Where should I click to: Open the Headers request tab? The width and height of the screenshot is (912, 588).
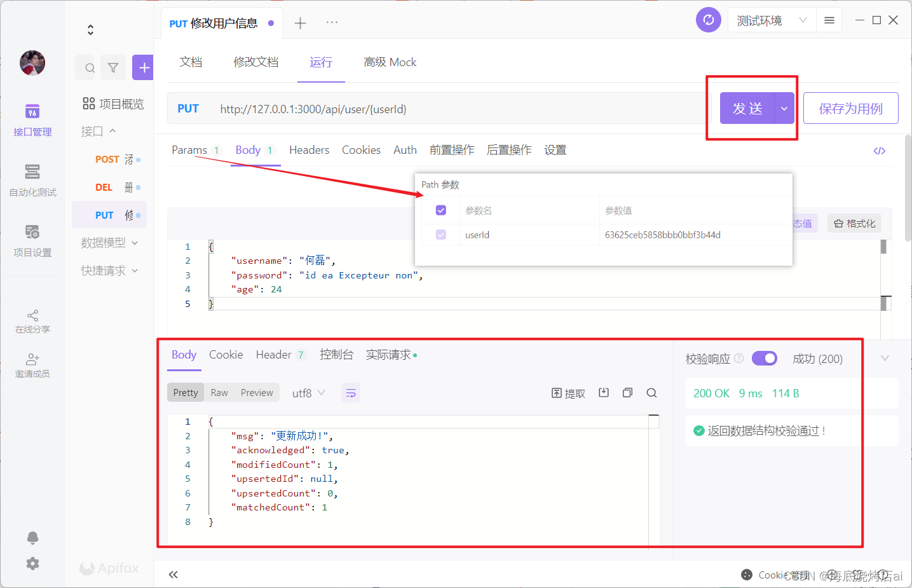coord(309,150)
